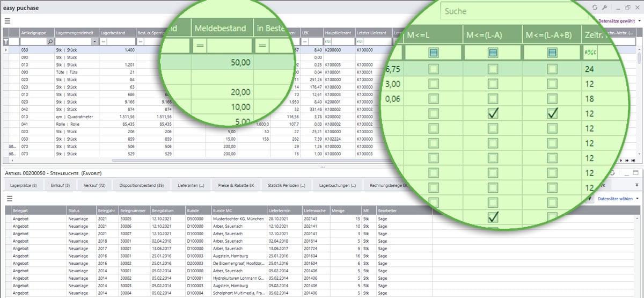Click the Artikelgruppe filter input box
644x298 pixels.
pyautogui.click(x=34, y=41)
